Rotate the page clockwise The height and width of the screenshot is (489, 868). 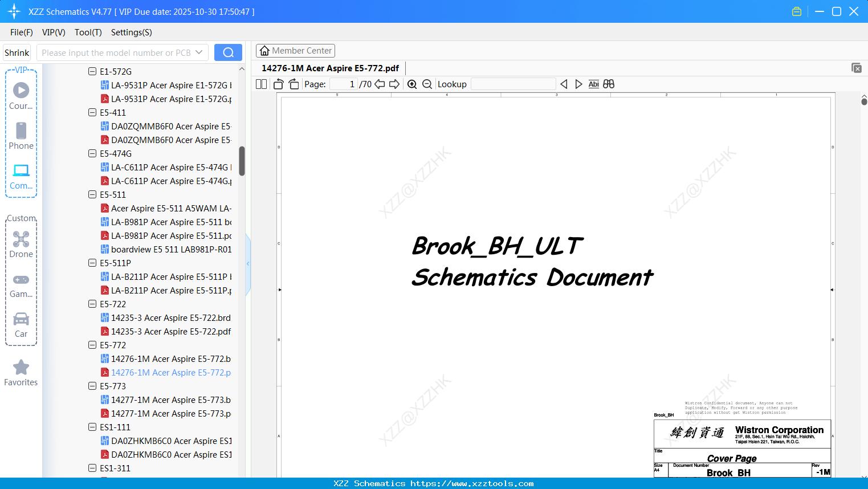(x=294, y=84)
